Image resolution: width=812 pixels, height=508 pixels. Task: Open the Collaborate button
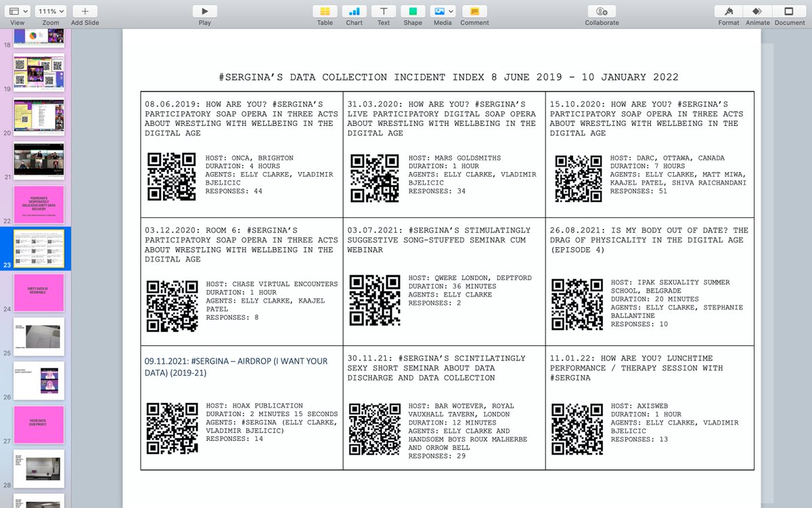(x=602, y=12)
